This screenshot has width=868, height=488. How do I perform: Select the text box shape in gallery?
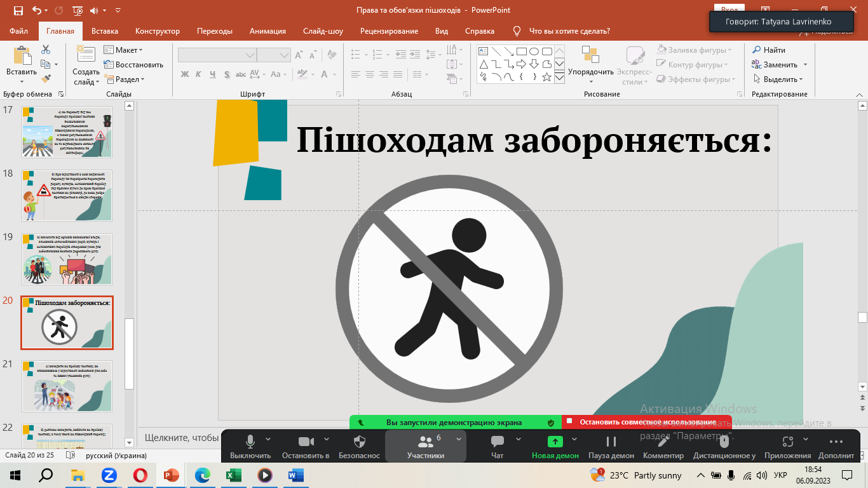point(483,51)
